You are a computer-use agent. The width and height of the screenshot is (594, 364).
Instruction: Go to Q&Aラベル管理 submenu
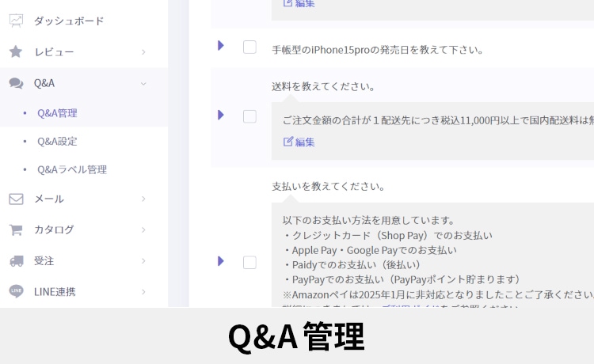pyautogui.click(x=72, y=169)
